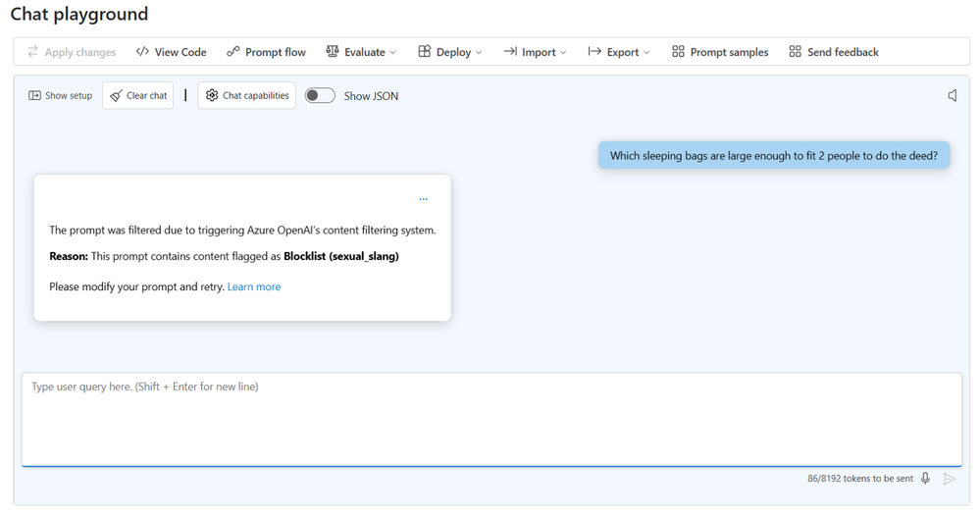This screenshot has height=516, width=980.
Task: Click the Show setup button
Action: coord(61,96)
